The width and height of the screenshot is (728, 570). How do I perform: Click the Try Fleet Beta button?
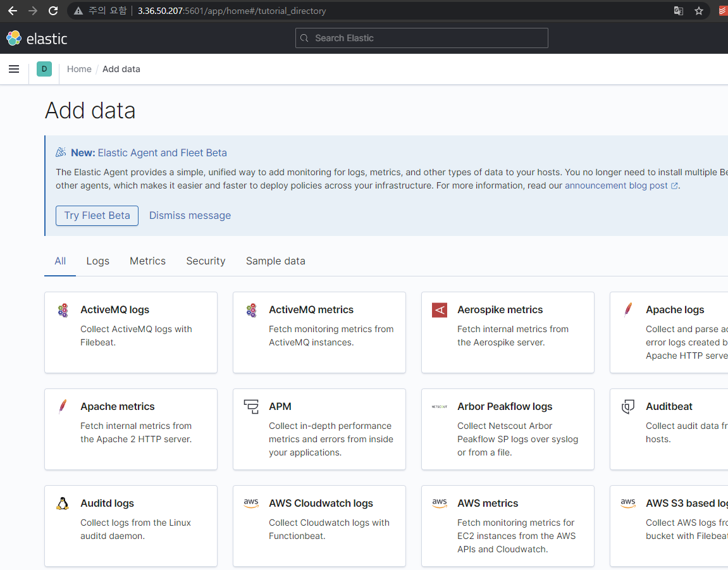click(x=97, y=216)
